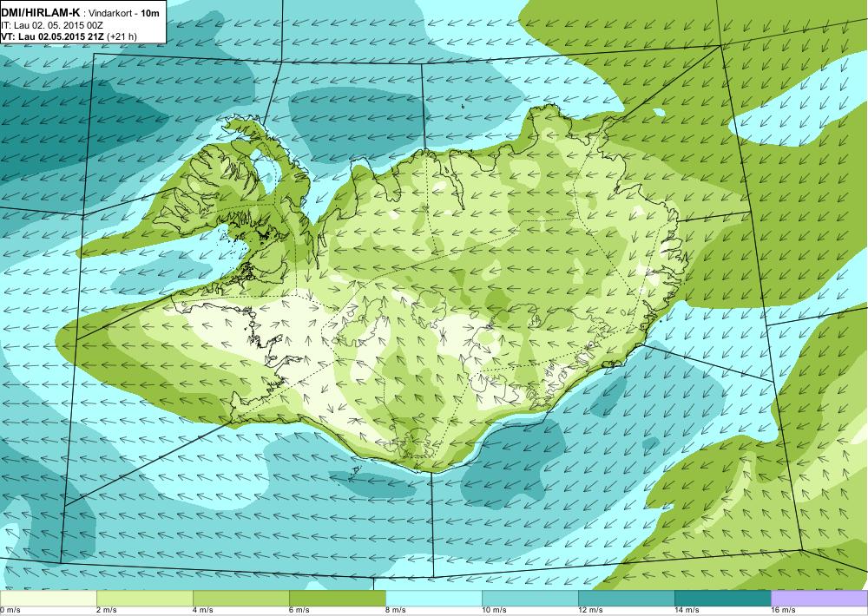This screenshot has width=868, height=616.
Task: Click the 12–14 m/s teal legend swatch
Action: pos(626,598)
